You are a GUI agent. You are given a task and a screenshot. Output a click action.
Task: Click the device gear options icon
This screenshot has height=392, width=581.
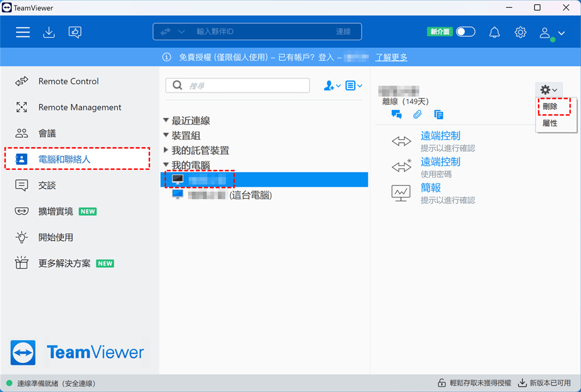(x=545, y=90)
